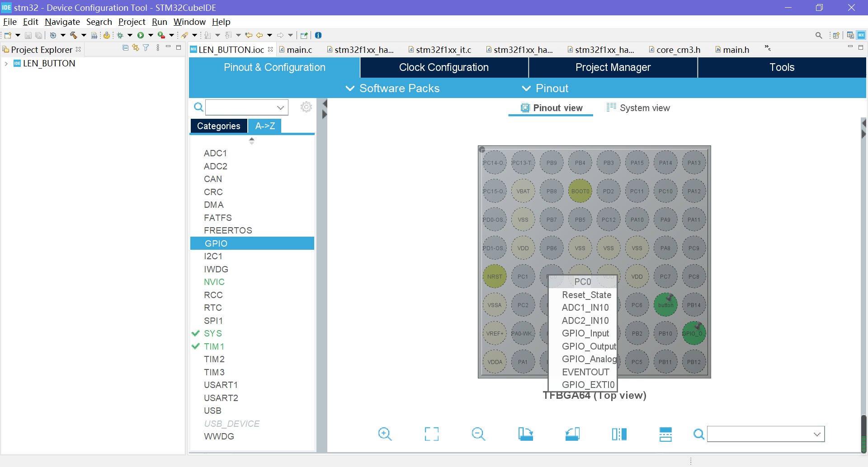The image size is (868, 467).
Task: Open the Window menu
Action: pyautogui.click(x=189, y=22)
